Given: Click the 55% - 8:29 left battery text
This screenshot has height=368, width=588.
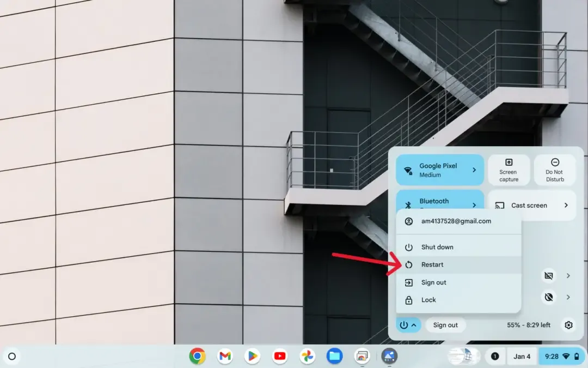Looking at the screenshot, I should tap(529, 325).
